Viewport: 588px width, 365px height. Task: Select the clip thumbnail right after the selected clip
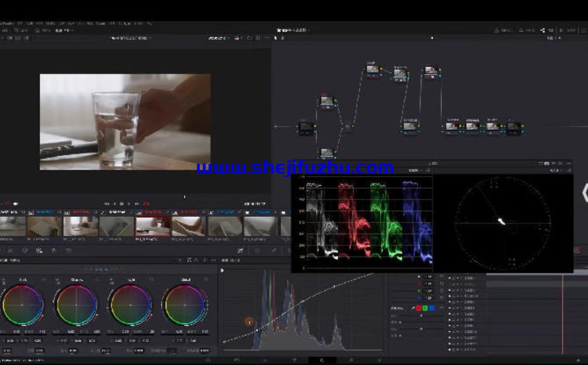pos(189,227)
